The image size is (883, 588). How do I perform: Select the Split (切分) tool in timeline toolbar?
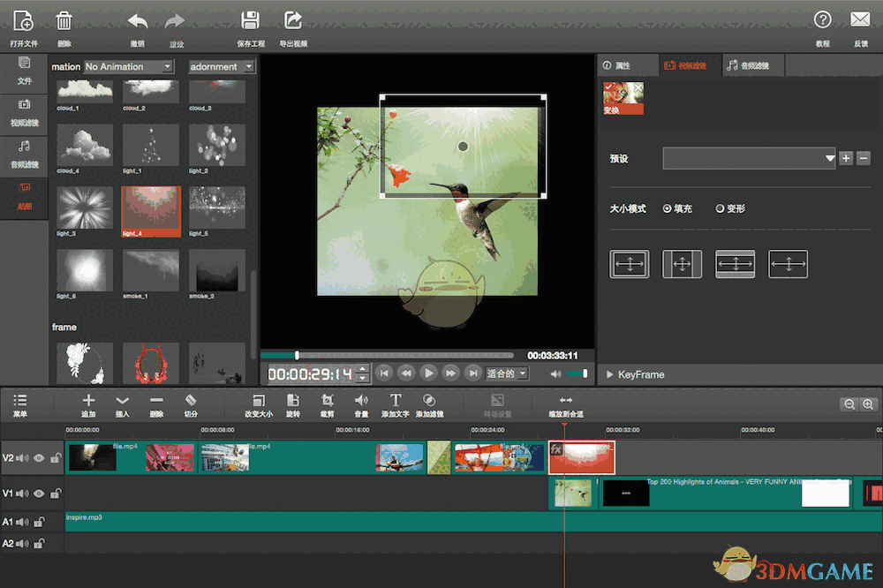[x=190, y=401]
